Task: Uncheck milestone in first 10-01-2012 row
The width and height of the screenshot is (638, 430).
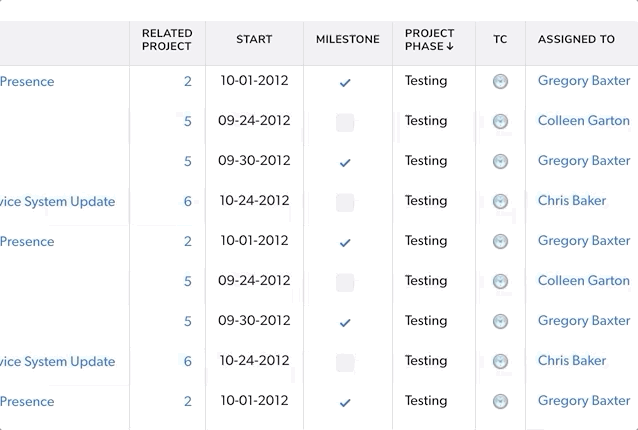Action: pyautogui.click(x=345, y=83)
